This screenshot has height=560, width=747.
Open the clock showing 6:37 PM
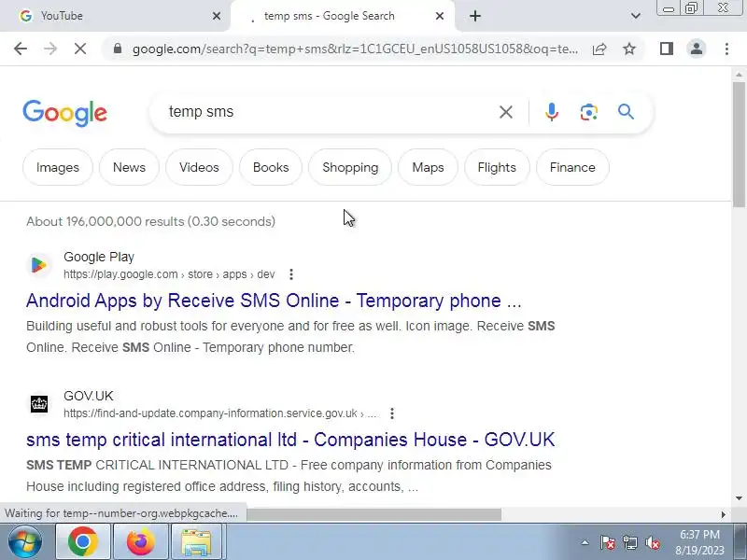coord(699,542)
